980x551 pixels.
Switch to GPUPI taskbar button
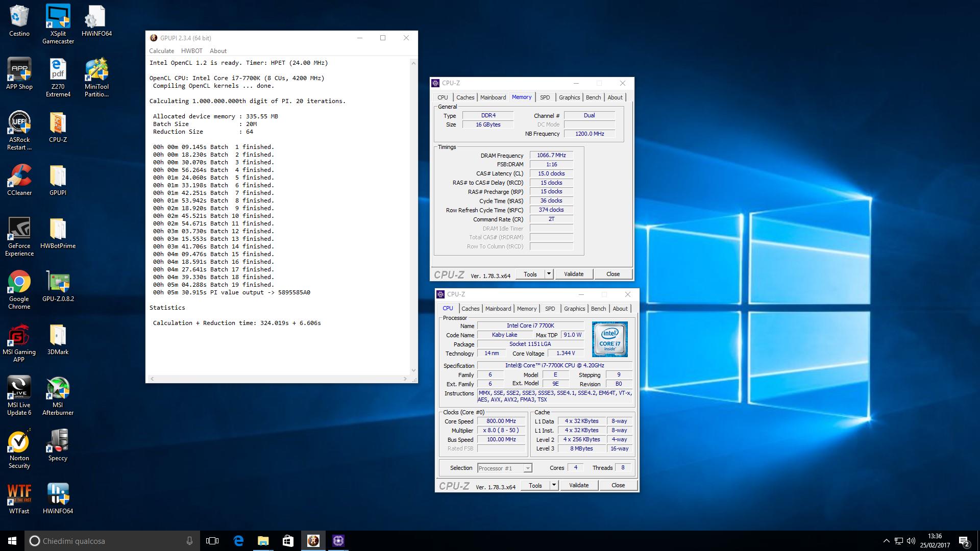click(x=313, y=541)
